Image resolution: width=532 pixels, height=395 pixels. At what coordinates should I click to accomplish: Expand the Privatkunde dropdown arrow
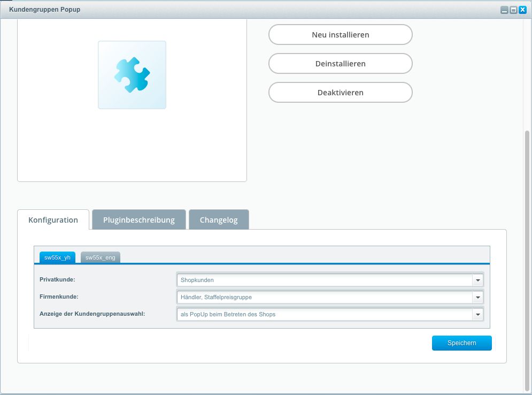tap(477, 280)
